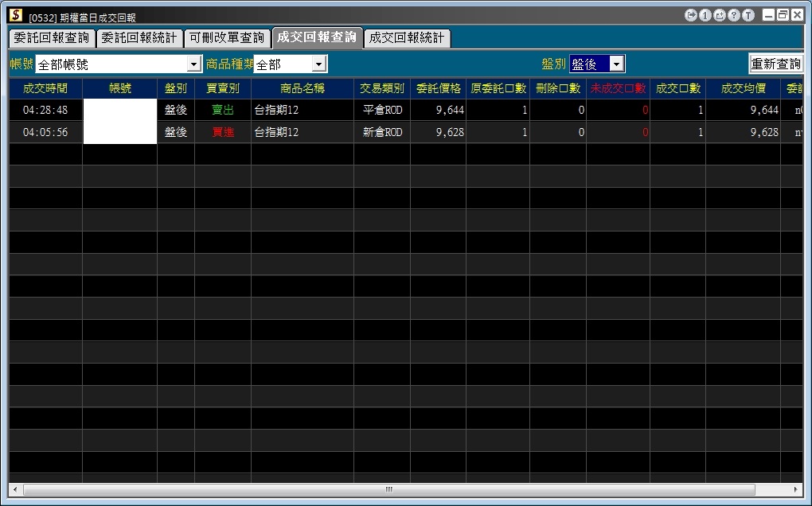Click the horizontal scrollbar left arrow
812x506 pixels.
click(15, 489)
